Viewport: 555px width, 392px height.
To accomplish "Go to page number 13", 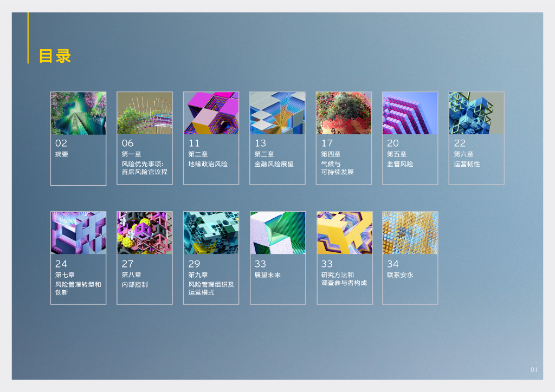I will [x=260, y=143].
